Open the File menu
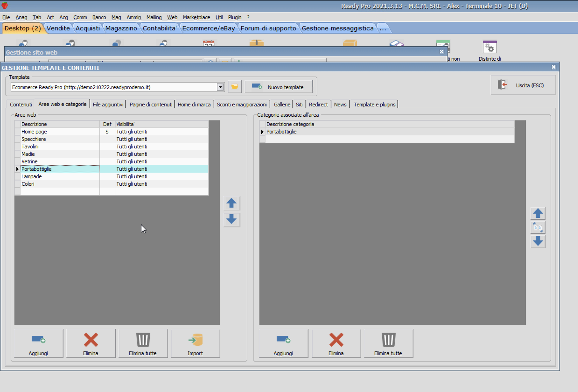The width and height of the screenshot is (578, 392). pos(6,17)
